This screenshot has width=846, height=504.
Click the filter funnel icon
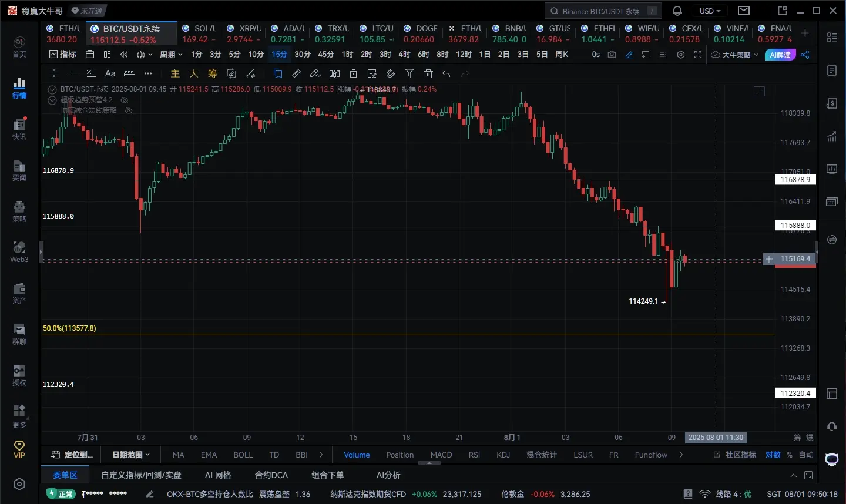[x=409, y=73]
